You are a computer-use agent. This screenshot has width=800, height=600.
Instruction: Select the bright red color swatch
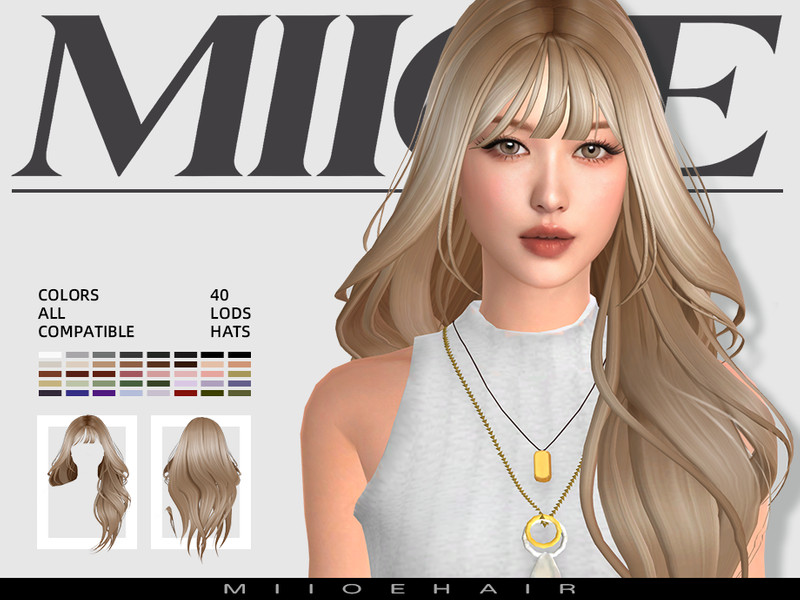click(185, 393)
